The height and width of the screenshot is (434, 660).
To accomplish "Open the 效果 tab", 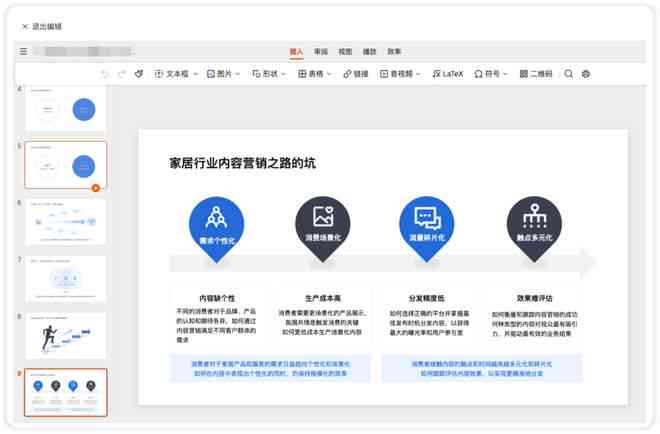I will click(394, 51).
